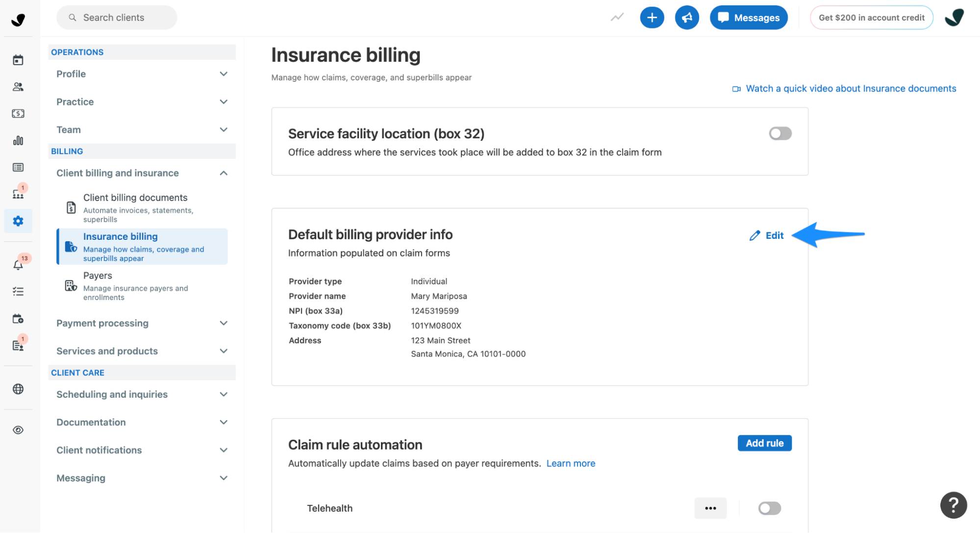Click Get $200 in account credit
Image resolution: width=980 pixels, height=533 pixels.
(x=871, y=18)
